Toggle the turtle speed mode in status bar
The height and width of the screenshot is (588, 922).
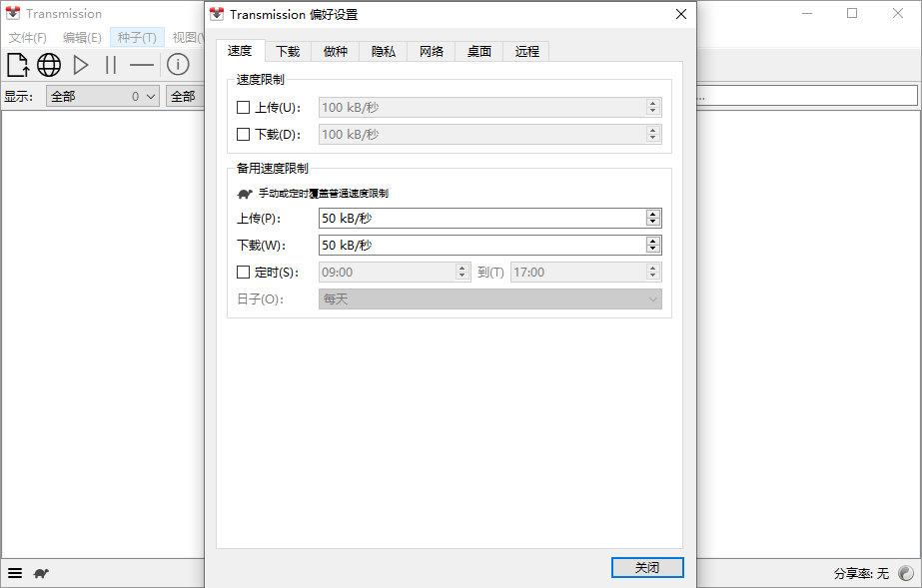pyautogui.click(x=40, y=572)
